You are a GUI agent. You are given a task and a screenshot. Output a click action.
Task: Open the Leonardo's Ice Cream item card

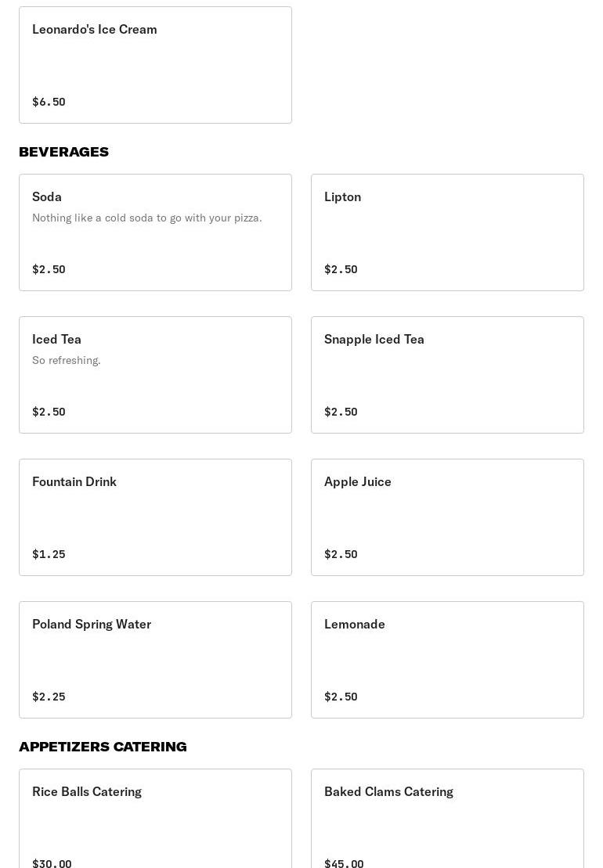point(155,65)
